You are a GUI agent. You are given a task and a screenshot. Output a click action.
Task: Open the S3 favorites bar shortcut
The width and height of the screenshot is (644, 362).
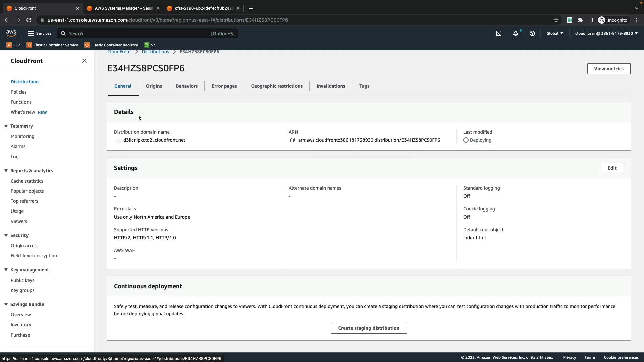pyautogui.click(x=150, y=45)
